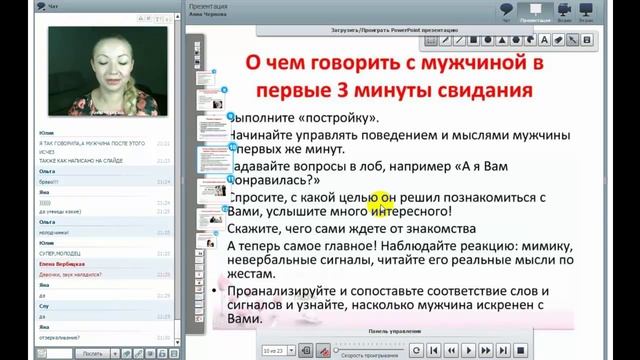
Task: Jump to the first slide
Action: (x=434, y=350)
